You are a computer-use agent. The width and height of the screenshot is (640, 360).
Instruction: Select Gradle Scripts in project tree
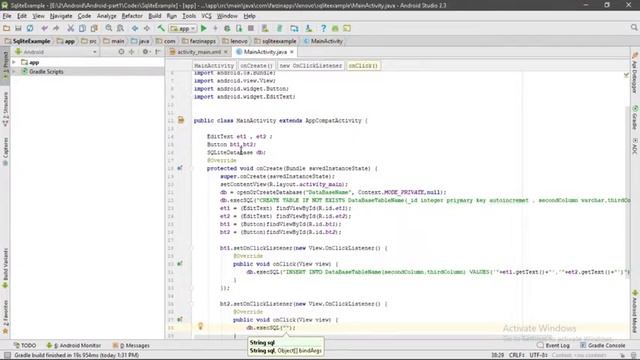pyautogui.click(x=46, y=71)
